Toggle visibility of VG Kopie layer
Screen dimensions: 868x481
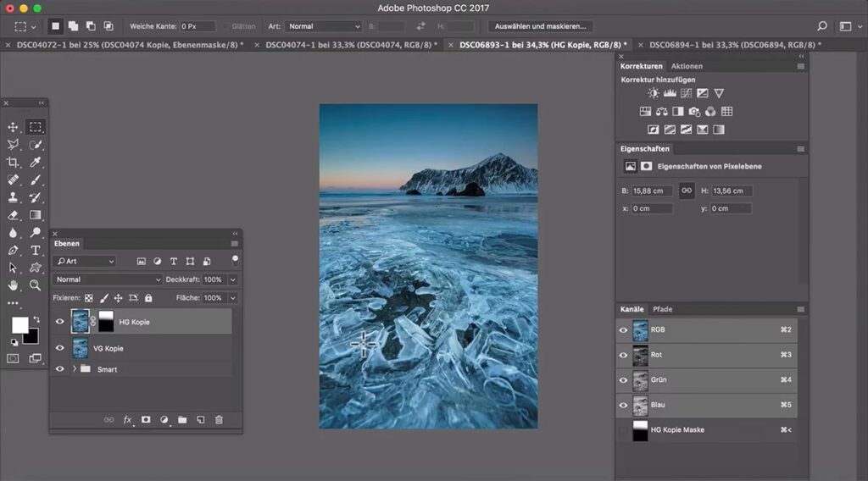click(59, 348)
